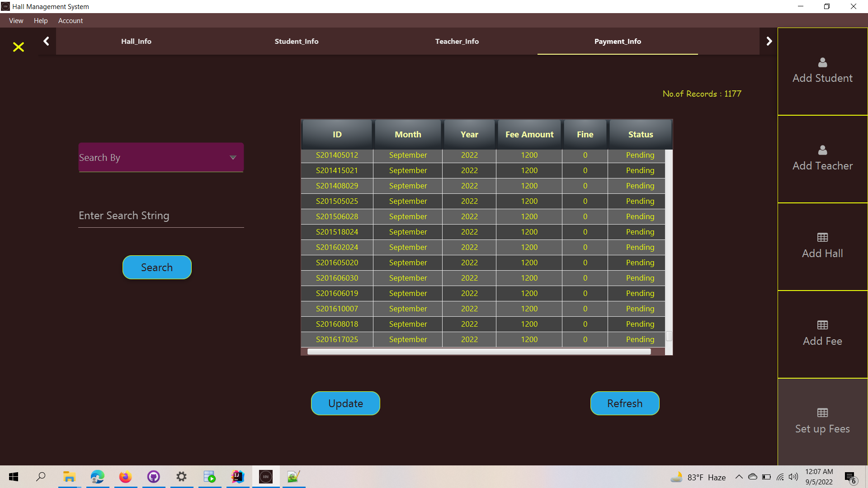
Task: Launch Firefox from the taskbar
Action: pyautogui.click(x=125, y=477)
